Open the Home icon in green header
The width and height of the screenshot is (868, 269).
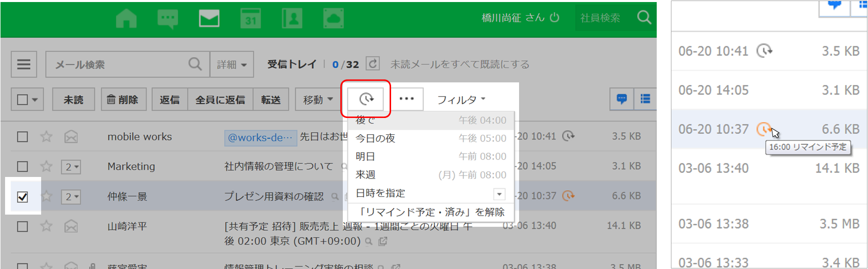point(126,19)
